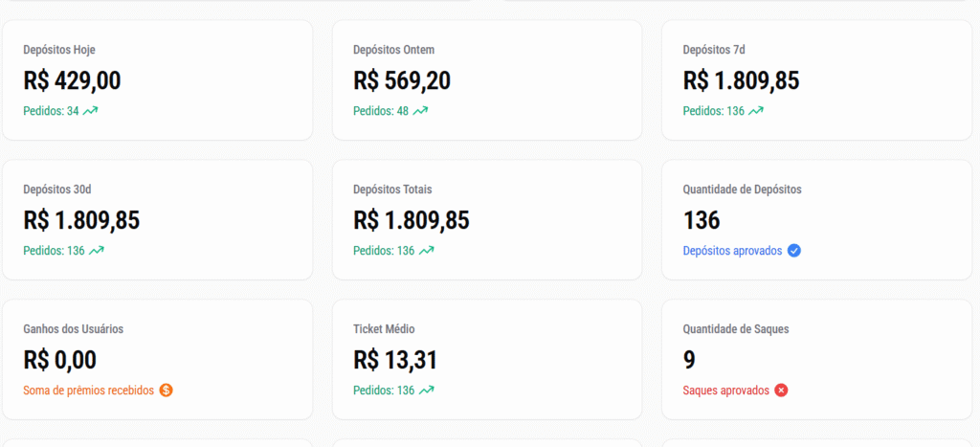
Task: Click trend arrow icon in Depósitos Ontem card
Action: click(420, 111)
